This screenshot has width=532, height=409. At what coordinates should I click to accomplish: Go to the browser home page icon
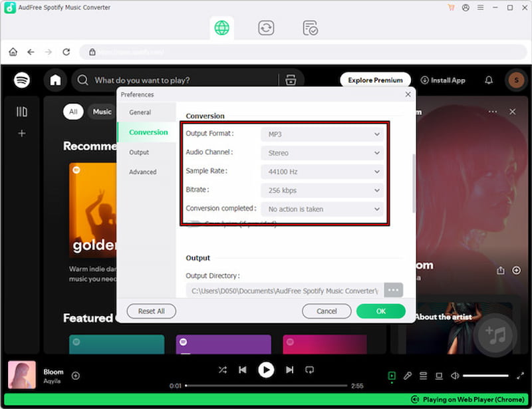point(13,52)
